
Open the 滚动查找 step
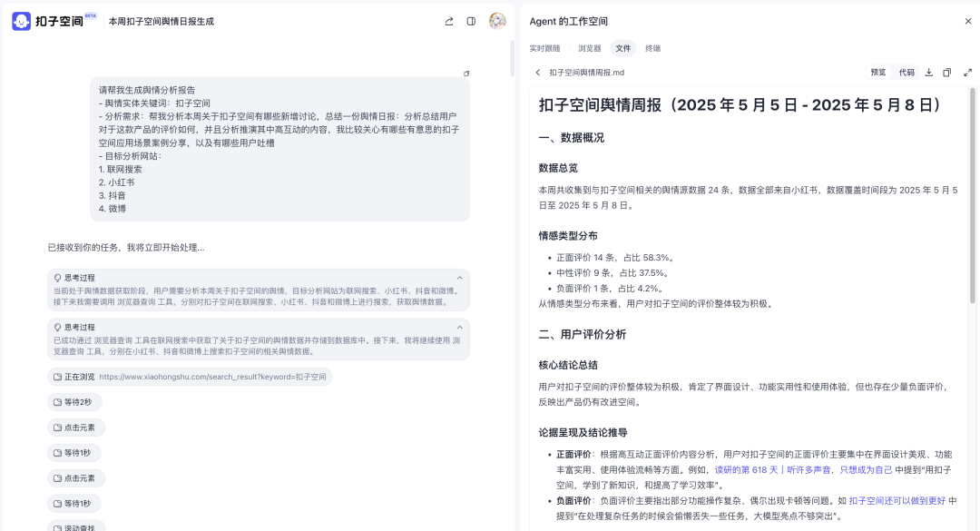pos(76,526)
